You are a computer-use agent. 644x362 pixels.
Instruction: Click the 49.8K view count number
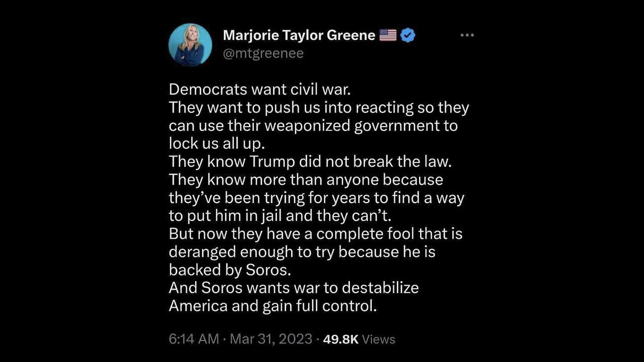[340, 339]
